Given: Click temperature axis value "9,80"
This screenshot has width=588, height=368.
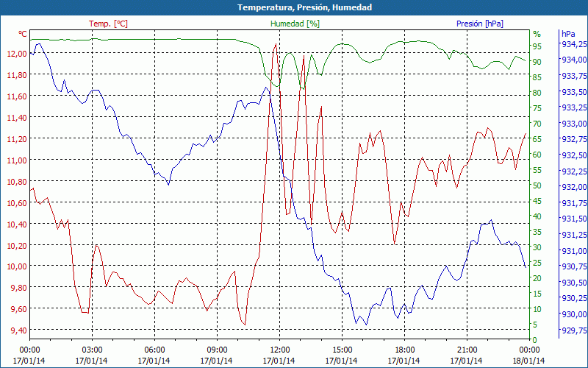Looking at the screenshot, I should coord(19,288).
